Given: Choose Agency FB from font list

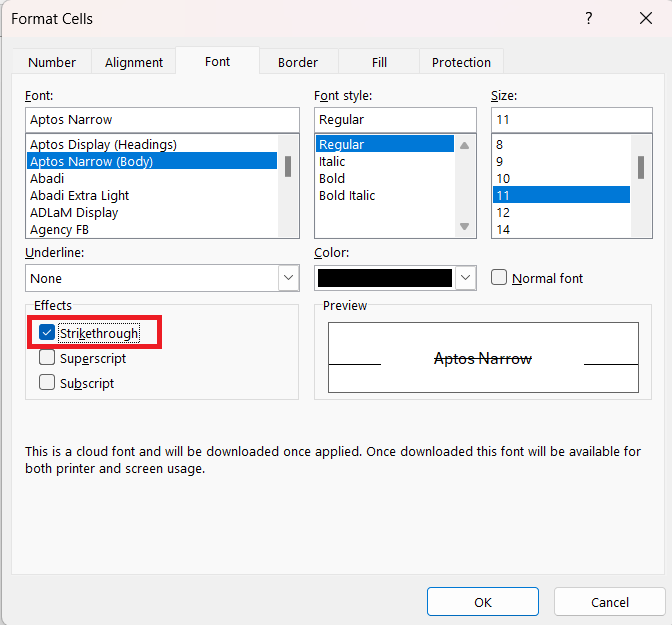Looking at the screenshot, I should pyautogui.click(x=59, y=230).
